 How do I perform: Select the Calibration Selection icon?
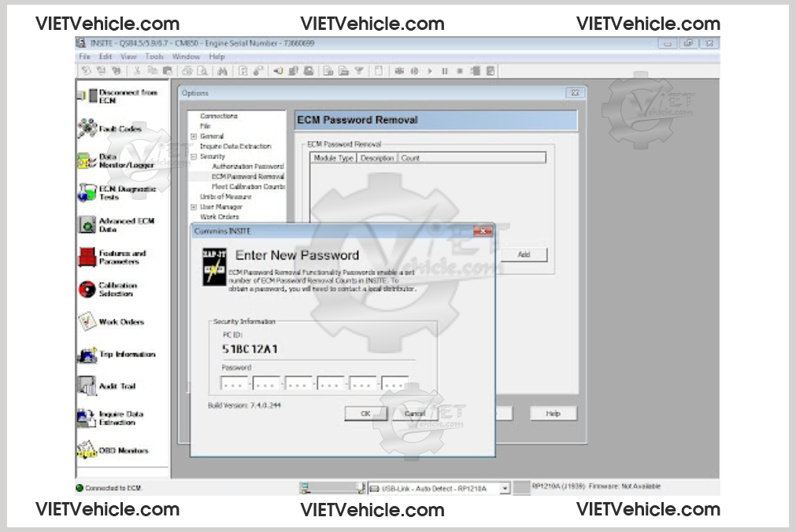click(x=87, y=290)
